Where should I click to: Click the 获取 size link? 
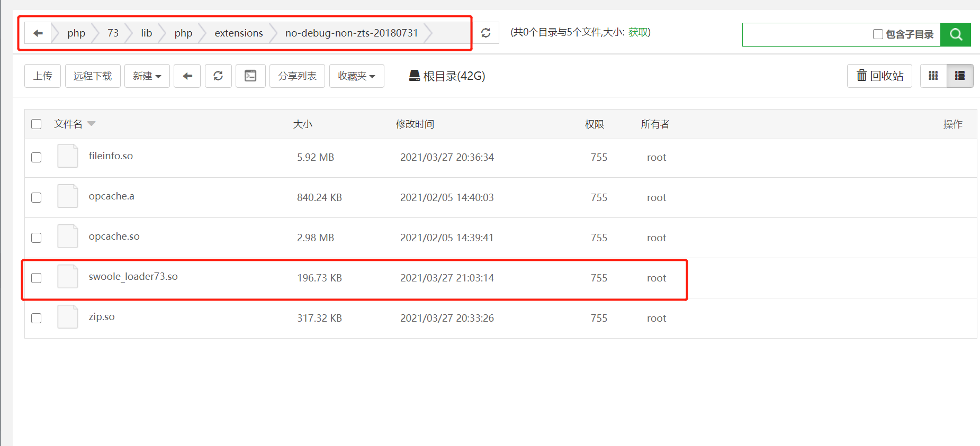[637, 32]
